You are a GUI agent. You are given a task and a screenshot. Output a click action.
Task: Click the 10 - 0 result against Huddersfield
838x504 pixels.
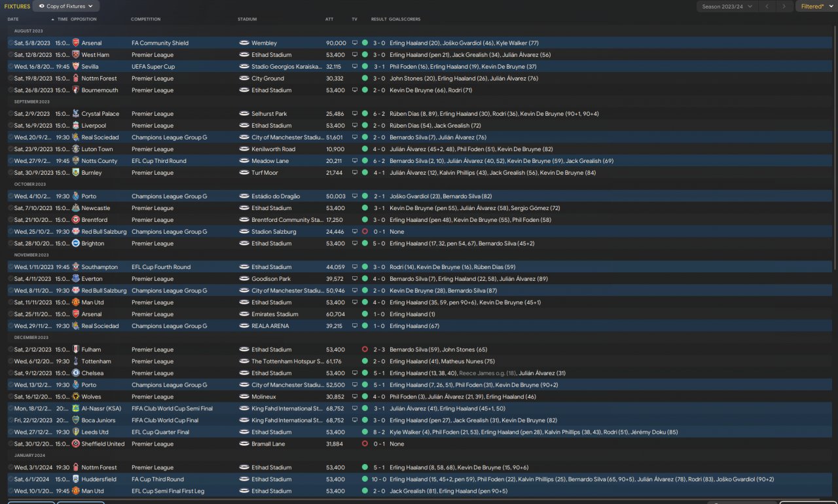click(x=379, y=479)
